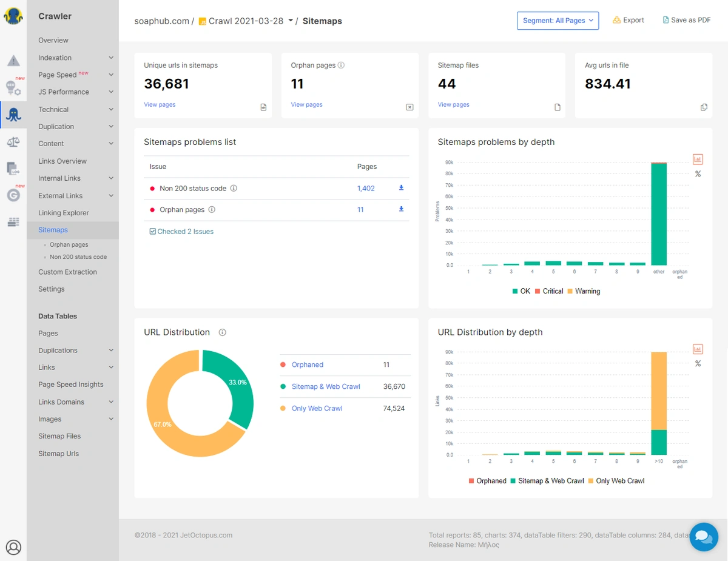Click the balance scales comparison icon
The image size is (728, 561).
tap(13, 142)
